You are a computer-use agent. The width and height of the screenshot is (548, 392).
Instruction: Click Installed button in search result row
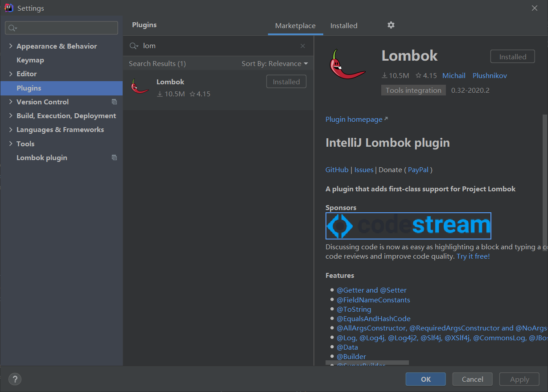[x=286, y=82]
